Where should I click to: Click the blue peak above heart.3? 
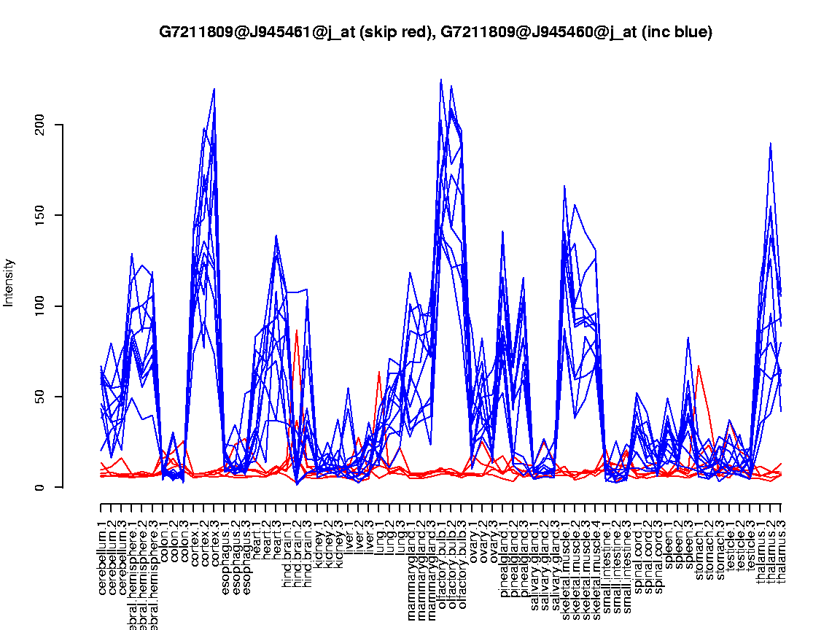[276, 236]
